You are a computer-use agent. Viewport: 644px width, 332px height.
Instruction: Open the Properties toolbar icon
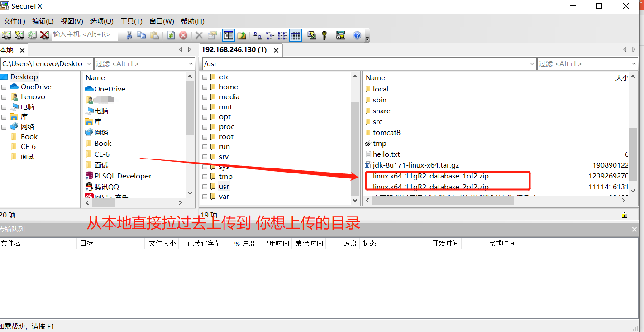[212, 35]
